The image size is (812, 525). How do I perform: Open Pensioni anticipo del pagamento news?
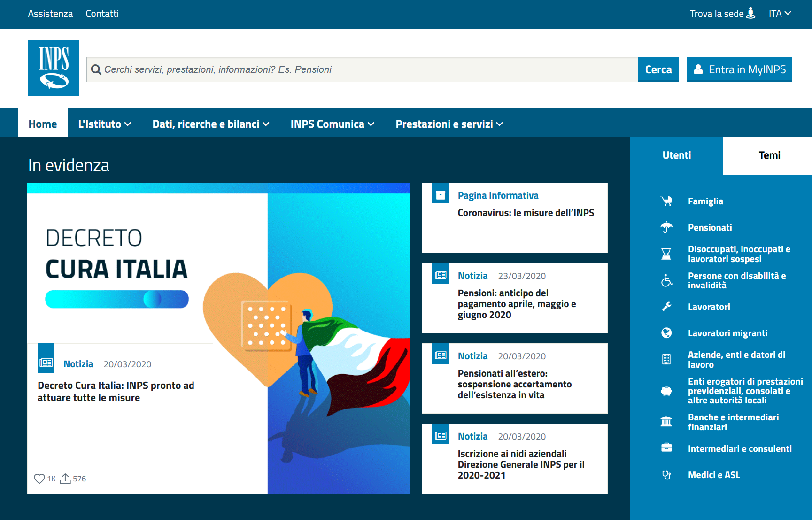coord(517,304)
